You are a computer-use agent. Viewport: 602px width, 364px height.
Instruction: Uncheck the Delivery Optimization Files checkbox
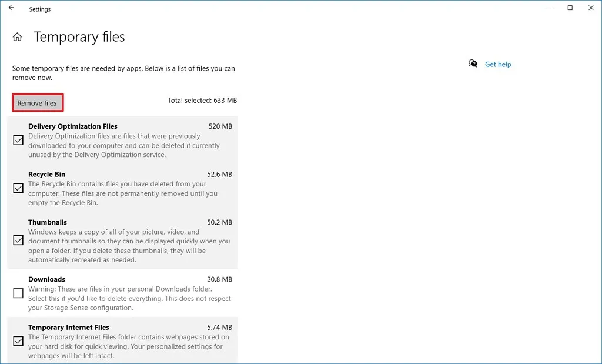click(18, 140)
